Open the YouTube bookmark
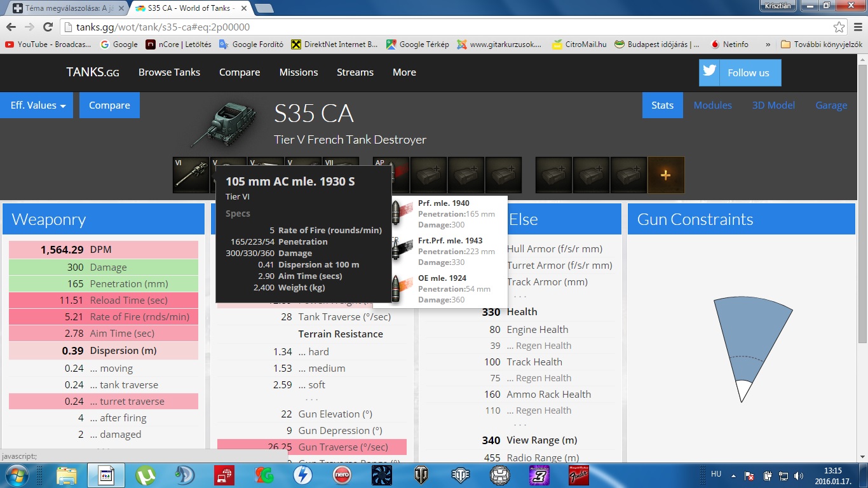868x488 pixels. 48,44
